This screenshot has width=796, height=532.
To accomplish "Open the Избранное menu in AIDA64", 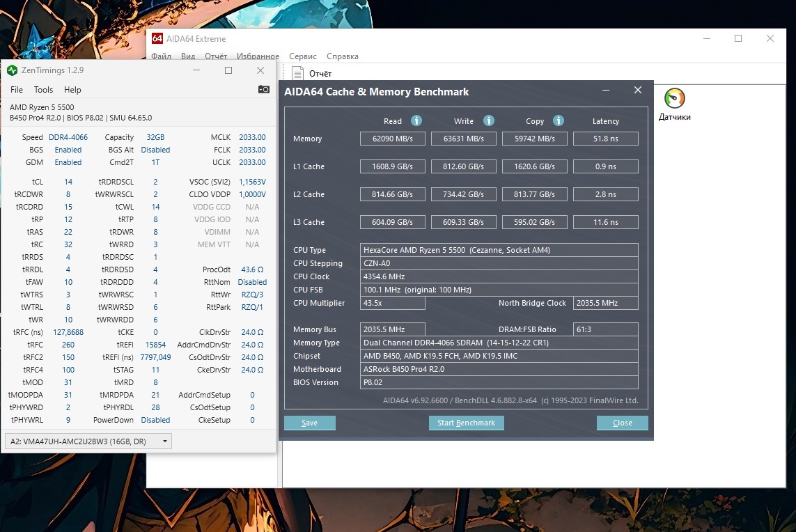I will point(258,56).
